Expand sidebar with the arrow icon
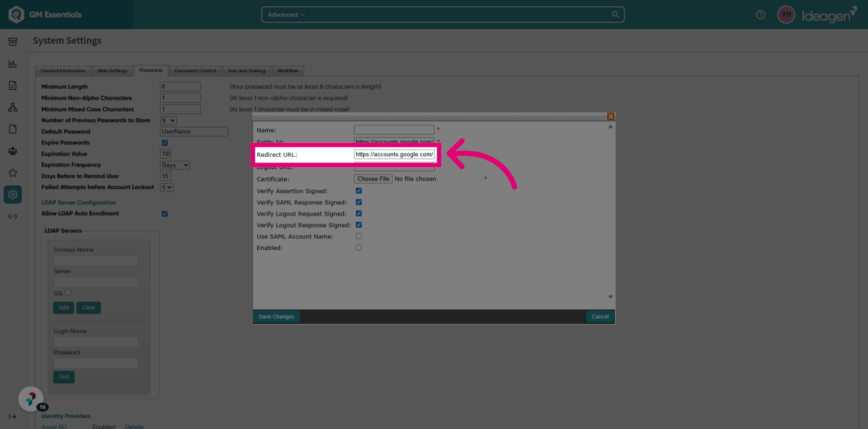The height and width of the screenshot is (429, 868). 13,416
